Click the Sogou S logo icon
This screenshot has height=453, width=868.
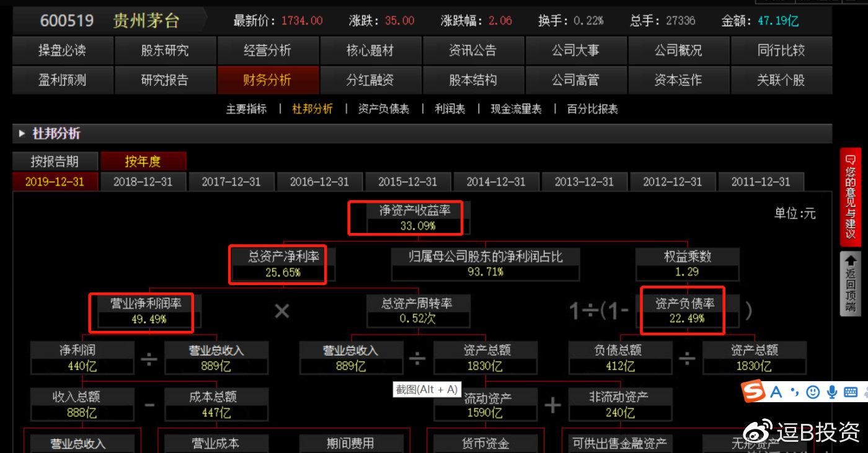point(754,392)
